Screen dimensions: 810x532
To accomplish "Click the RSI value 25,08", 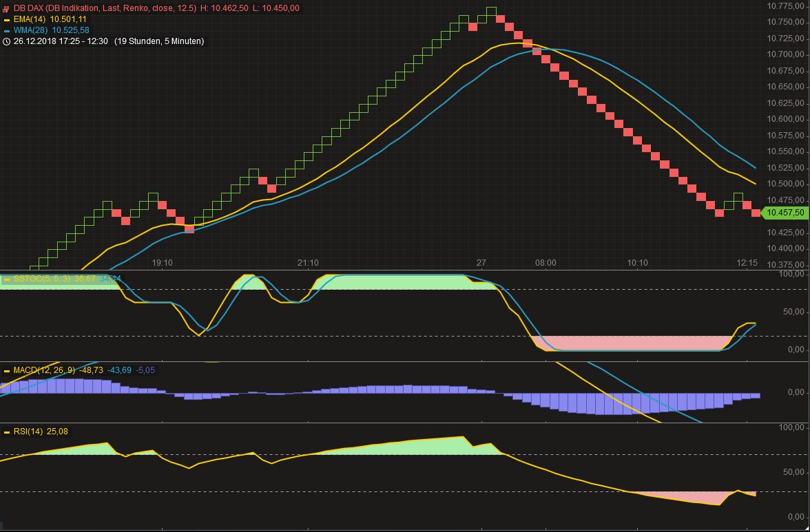I will click(57, 432).
